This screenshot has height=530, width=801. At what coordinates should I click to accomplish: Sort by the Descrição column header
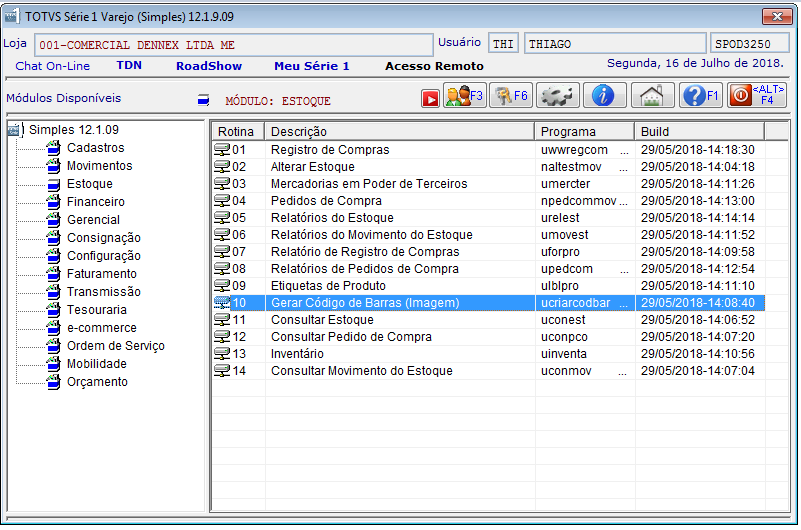pyautogui.click(x=399, y=131)
